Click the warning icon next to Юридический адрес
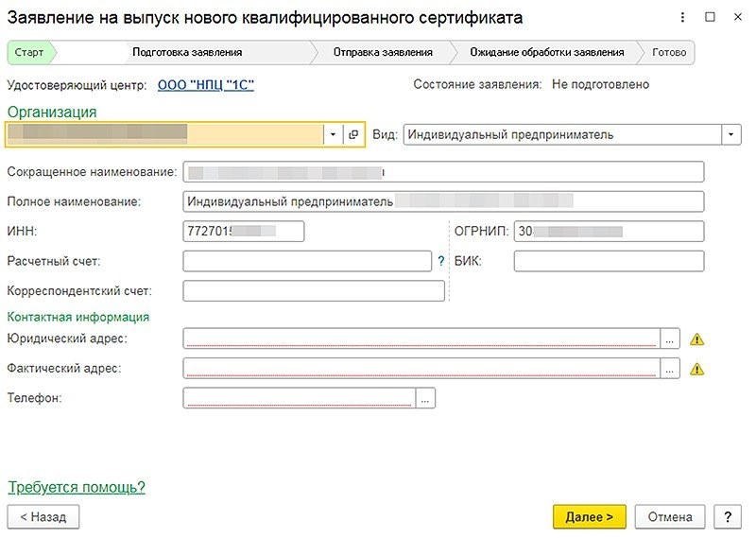Screen dimensions: 756x538 point(698,339)
